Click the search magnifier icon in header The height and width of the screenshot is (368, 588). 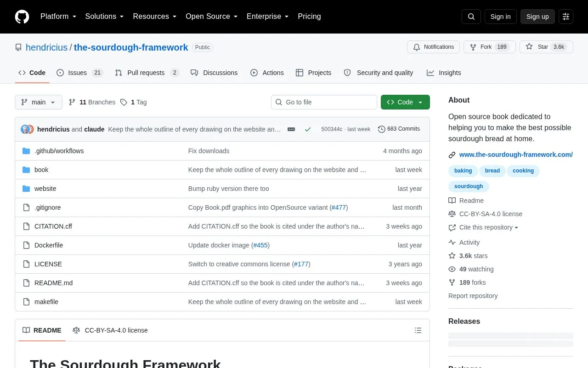(471, 17)
